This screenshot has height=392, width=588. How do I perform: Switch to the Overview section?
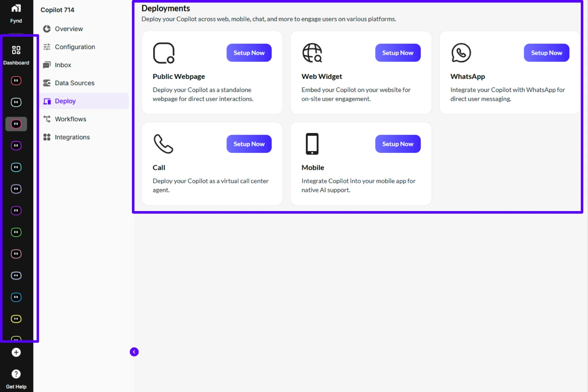[x=68, y=29]
